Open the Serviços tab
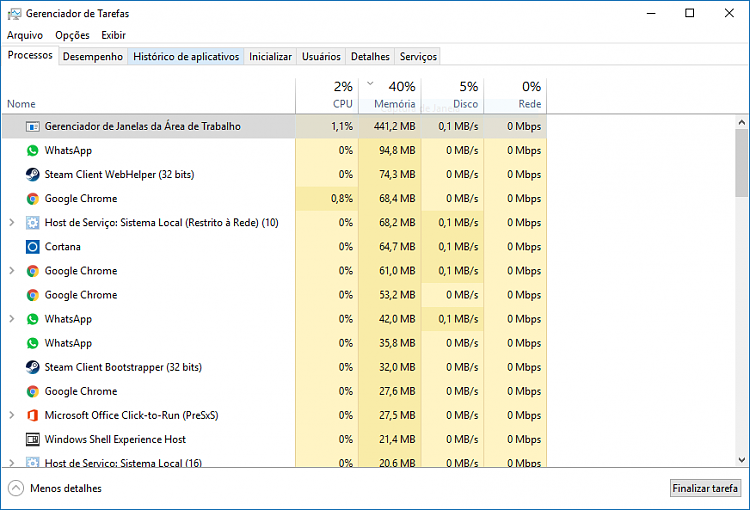Screen dimensions: 750x510 click(x=418, y=57)
